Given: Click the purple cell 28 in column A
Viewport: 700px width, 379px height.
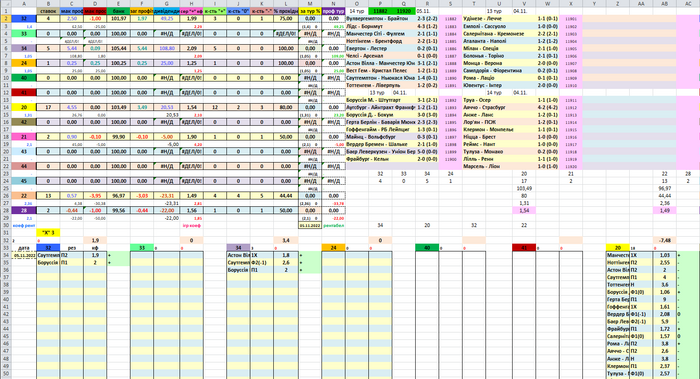Looking at the screenshot, I should tap(24, 211).
